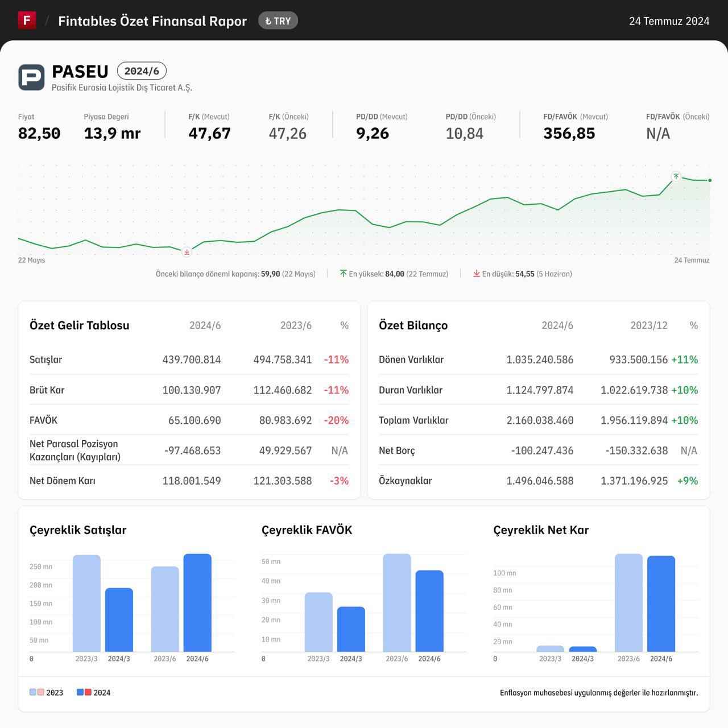Click the 2024/3 bar in Çeyreklik FAVÖK
Image resolution: width=728 pixels, height=728 pixels.
point(351,629)
